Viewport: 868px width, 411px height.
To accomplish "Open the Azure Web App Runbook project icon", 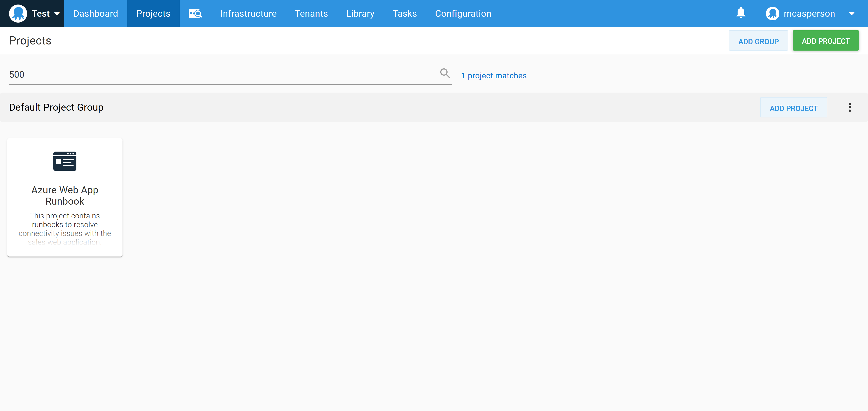I will tap(65, 161).
